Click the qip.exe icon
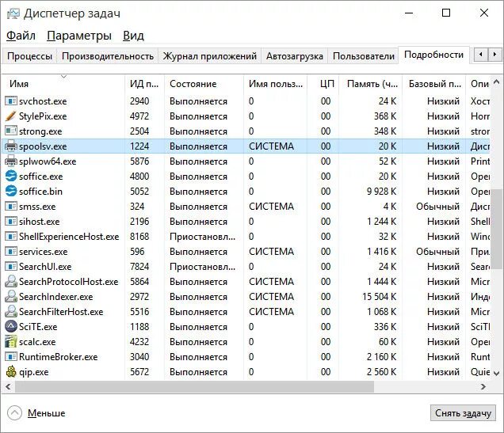The image size is (504, 433). (x=10, y=372)
